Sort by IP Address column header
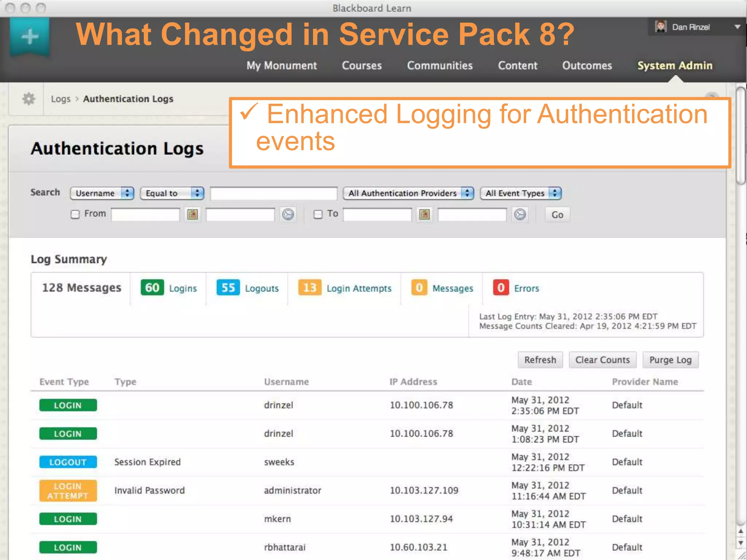The image size is (747, 560). [413, 382]
